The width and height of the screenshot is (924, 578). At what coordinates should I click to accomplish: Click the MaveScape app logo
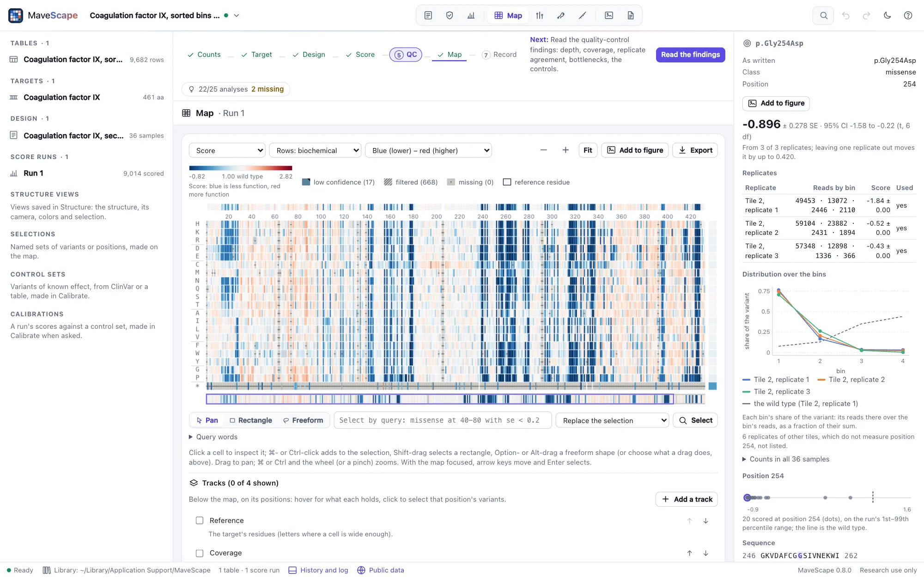[16, 16]
